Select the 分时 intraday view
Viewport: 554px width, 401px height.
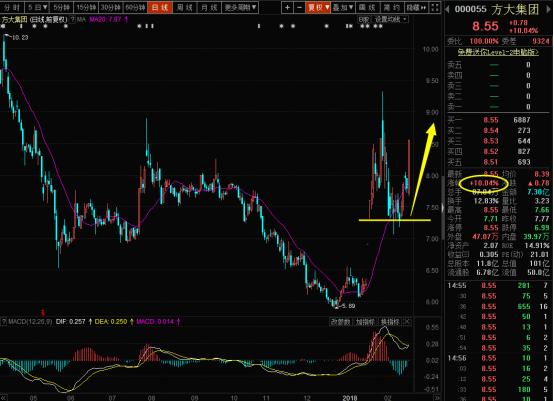pyautogui.click(x=12, y=7)
